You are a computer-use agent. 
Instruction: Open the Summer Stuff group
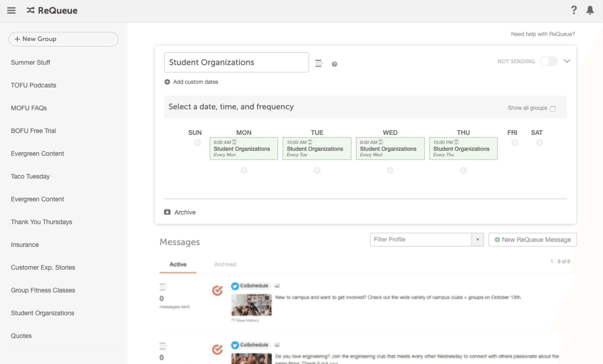pos(30,62)
